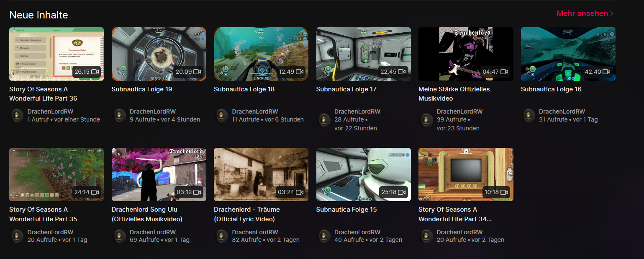Viewport: 644px width, 259px height.
Task: Open the avatar under Wonderful Life Part 36
Action: pyautogui.click(x=17, y=116)
